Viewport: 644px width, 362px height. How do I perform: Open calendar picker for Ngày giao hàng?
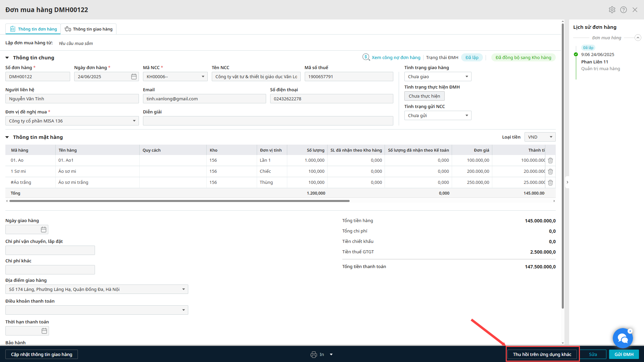[44, 229]
